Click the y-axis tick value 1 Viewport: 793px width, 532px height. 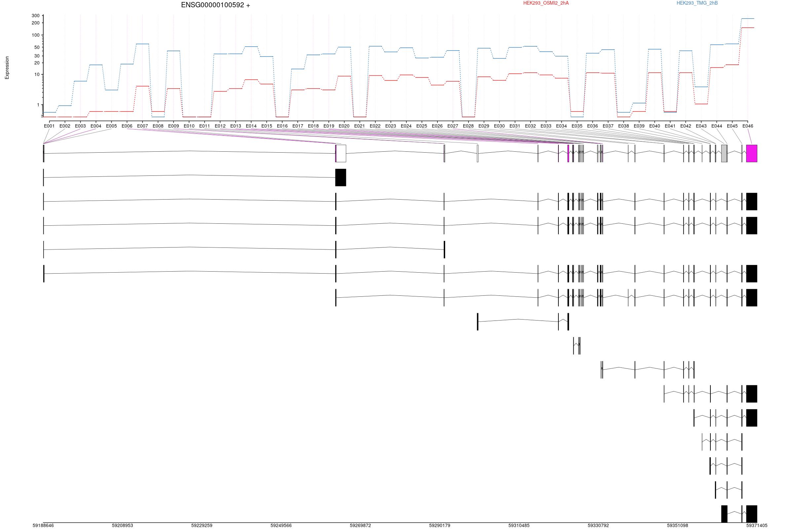pyautogui.click(x=38, y=105)
